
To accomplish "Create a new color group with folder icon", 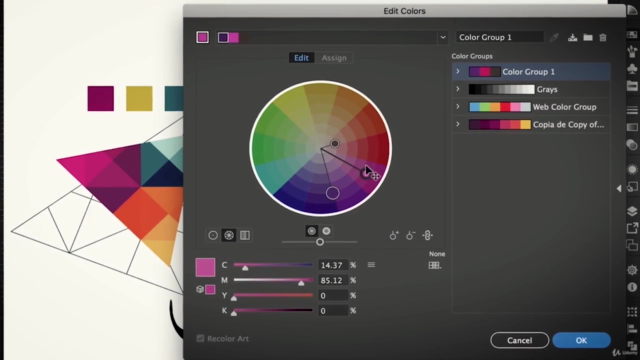I will click(x=588, y=38).
